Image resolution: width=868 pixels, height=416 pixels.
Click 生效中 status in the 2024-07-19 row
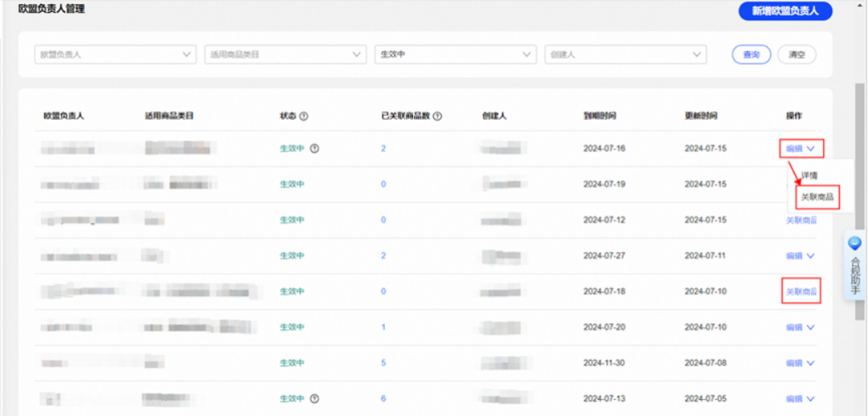[292, 184]
